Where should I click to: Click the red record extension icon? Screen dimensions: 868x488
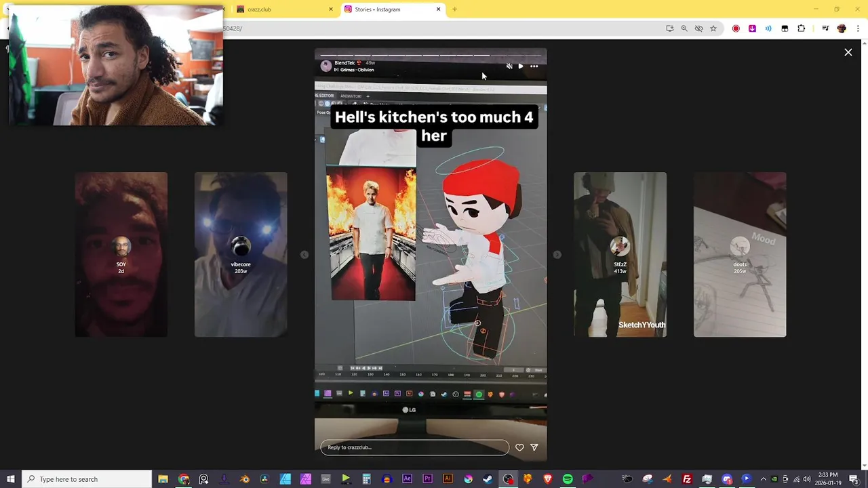click(736, 28)
